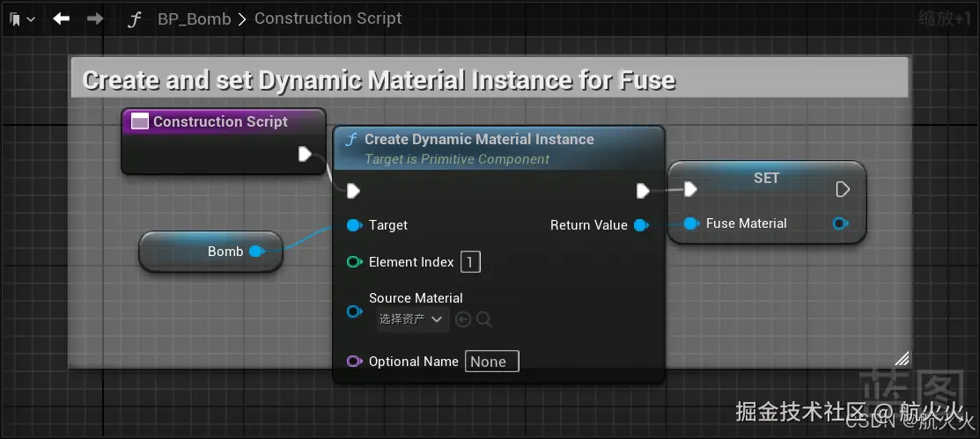Click the SET node exec input pin

point(690,189)
